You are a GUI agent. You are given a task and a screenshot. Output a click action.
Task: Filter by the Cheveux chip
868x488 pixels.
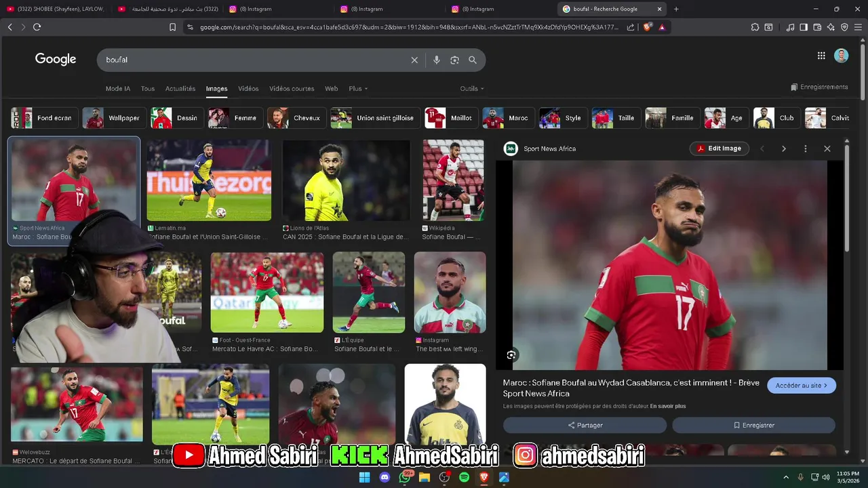click(296, 118)
